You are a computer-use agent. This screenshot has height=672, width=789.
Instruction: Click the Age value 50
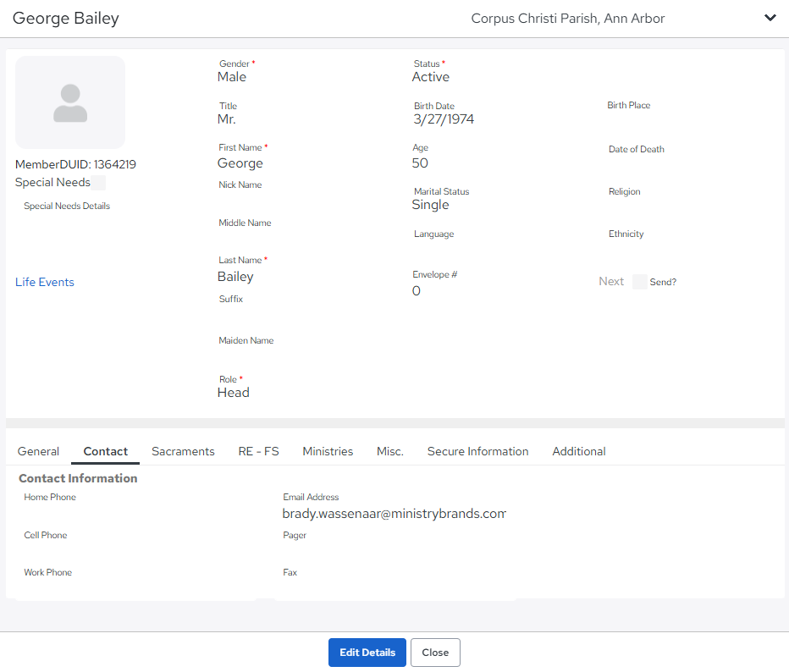[420, 163]
